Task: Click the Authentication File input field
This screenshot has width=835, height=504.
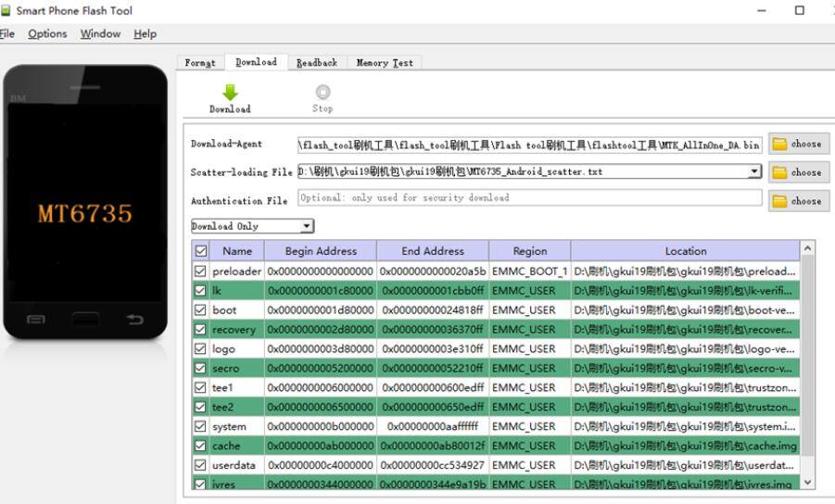Action: pyautogui.click(x=530, y=197)
